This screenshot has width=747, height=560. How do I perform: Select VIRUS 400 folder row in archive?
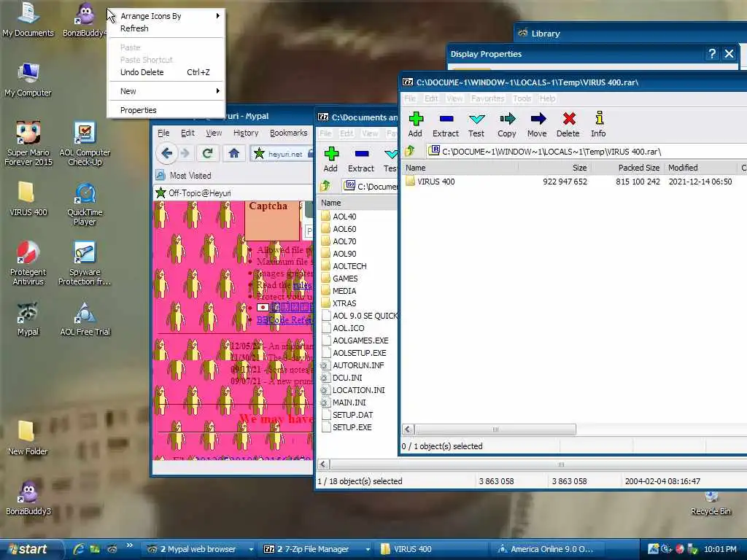(x=574, y=182)
